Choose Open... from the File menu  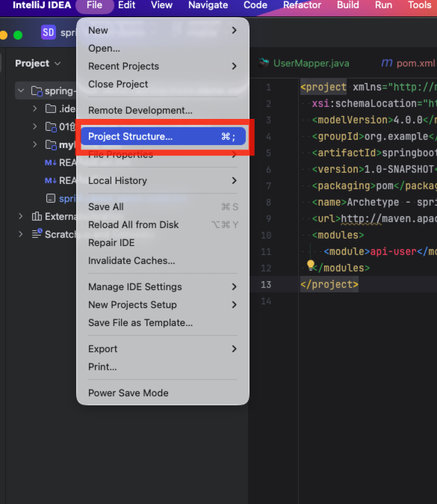click(163, 48)
